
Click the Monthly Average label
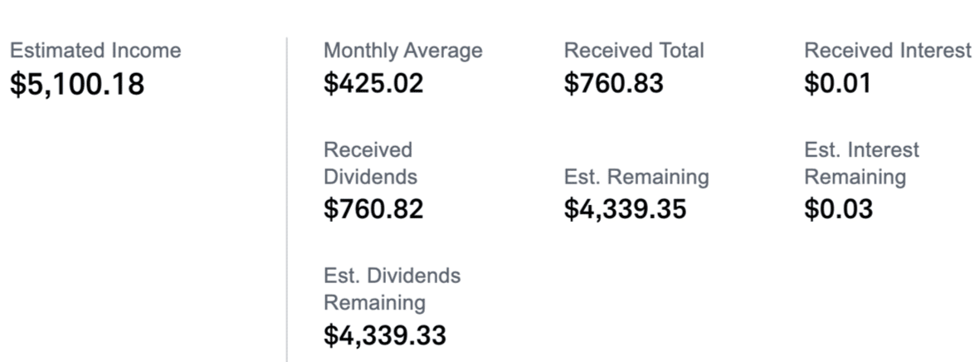[x=402, y=51]
